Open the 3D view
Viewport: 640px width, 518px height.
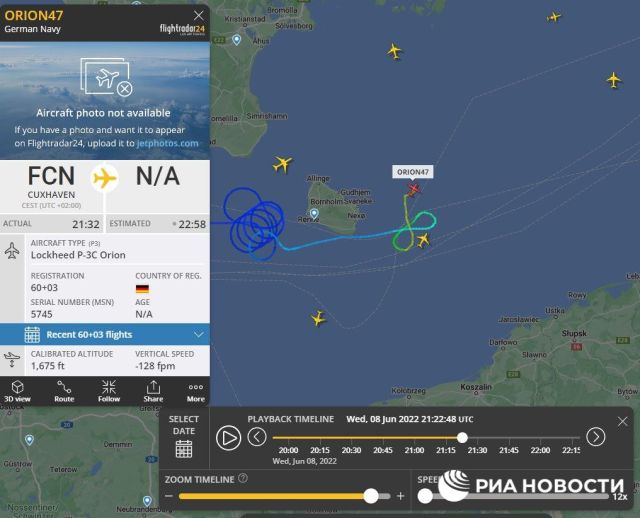pos(18,391)
